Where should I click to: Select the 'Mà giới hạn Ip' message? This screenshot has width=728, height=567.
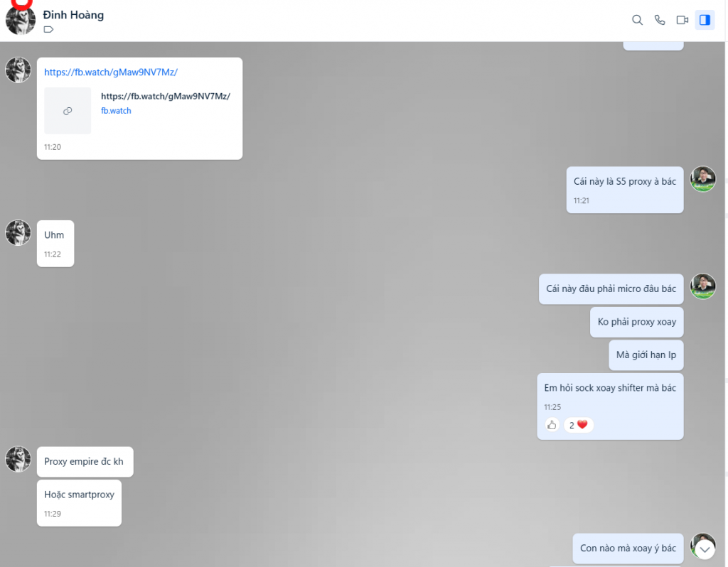click(x=646, y=355)
